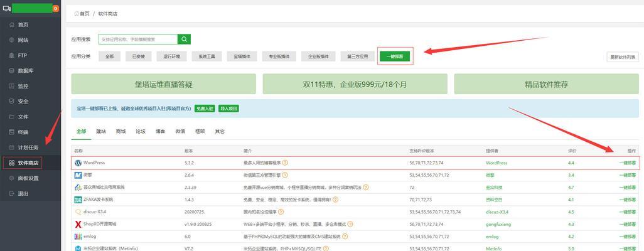
Task: Click the emlog app logo icon
Action: [x=78, y=237]
